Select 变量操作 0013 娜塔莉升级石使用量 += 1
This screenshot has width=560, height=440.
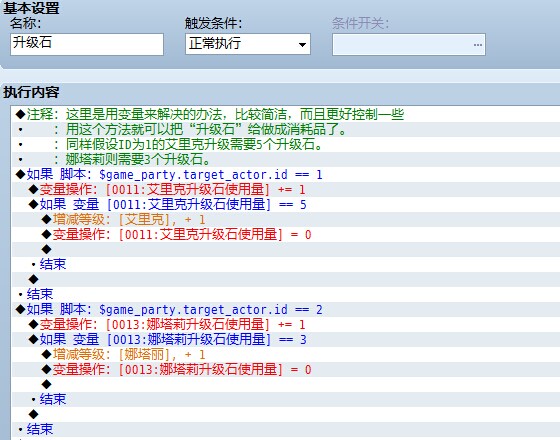[x=286, y=324]
